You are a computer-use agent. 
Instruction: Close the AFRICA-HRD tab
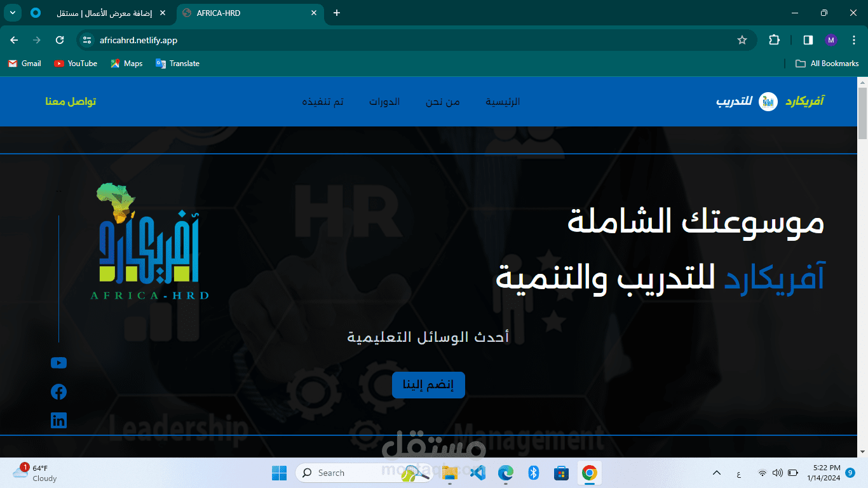point(314,13)
